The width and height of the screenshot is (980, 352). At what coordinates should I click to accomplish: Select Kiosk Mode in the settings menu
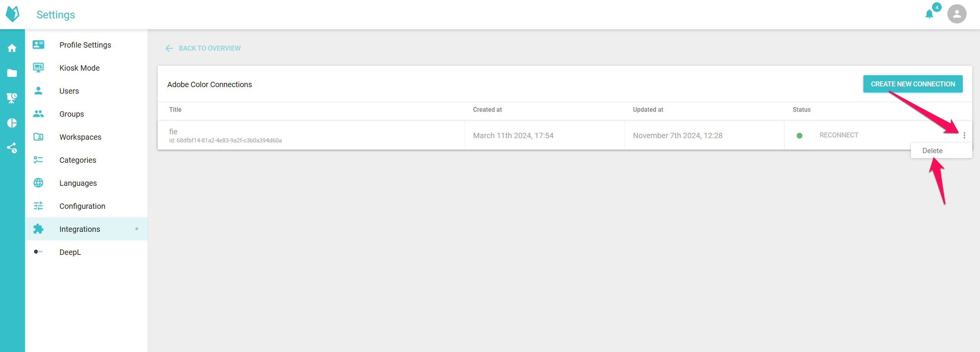pyautogui.click(x=86, y=68)
